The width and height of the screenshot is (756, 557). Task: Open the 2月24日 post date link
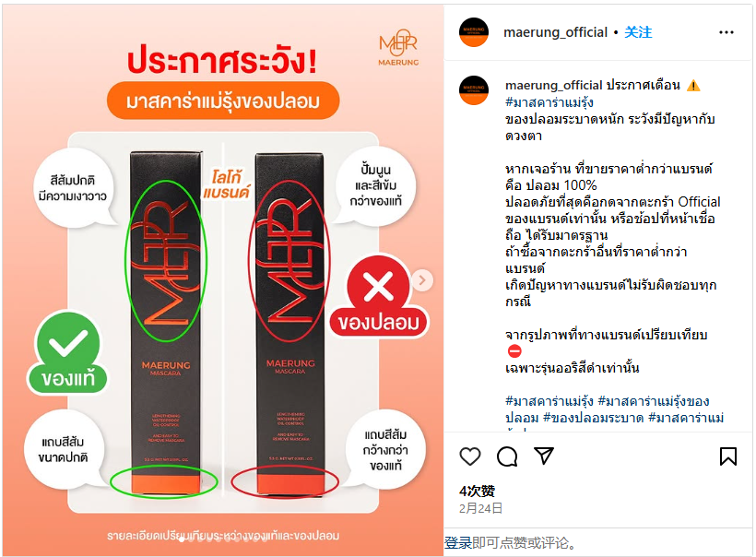[x=480, y=508]
